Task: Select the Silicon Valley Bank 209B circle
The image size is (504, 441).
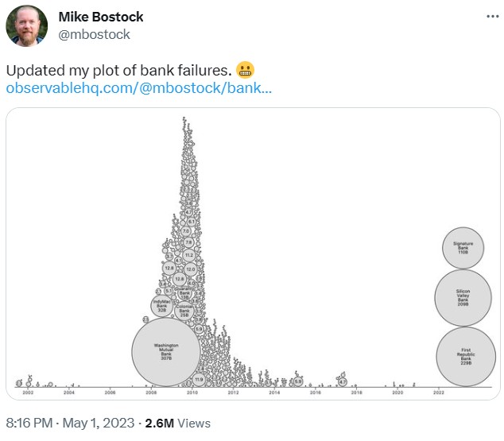Action: [463, 297]
